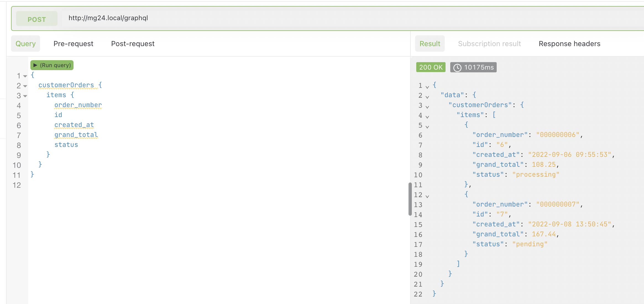Image resolution: width=644 pixels, height=304 pixels.
Task: Click the clock icon showing response time
Action: tap(457, 67)
